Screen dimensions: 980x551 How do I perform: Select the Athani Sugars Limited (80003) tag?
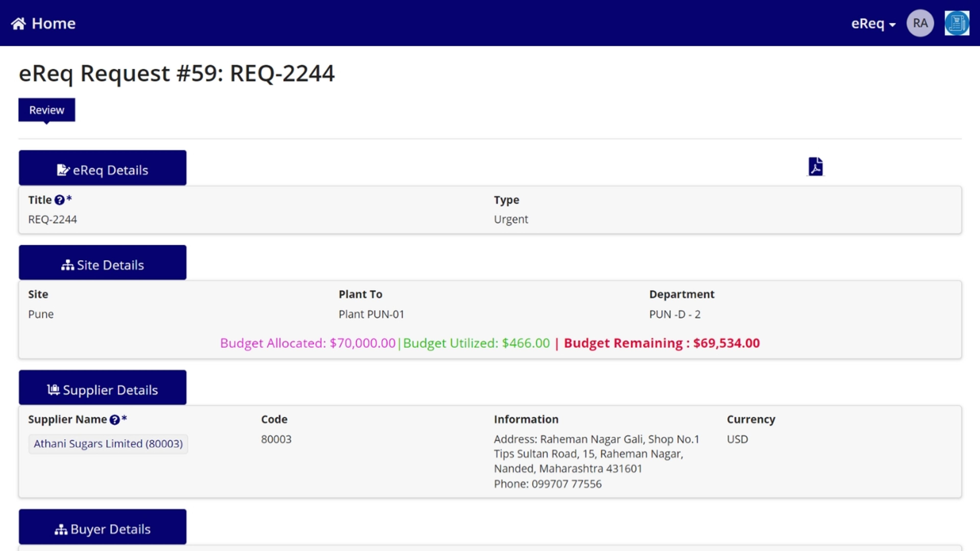[x=108, y=444]
